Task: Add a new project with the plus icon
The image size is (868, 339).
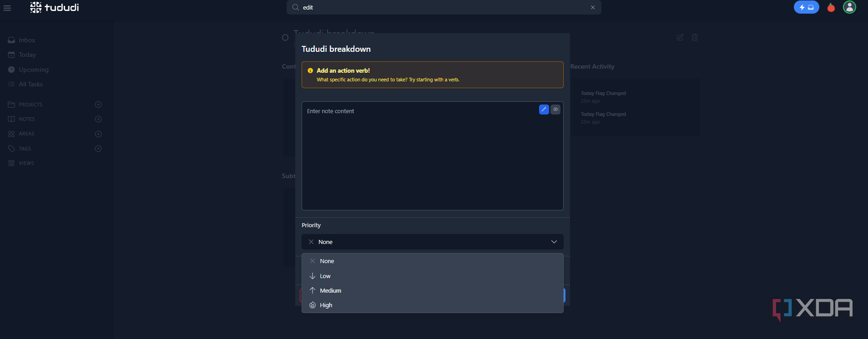Action: pos(98,105)
